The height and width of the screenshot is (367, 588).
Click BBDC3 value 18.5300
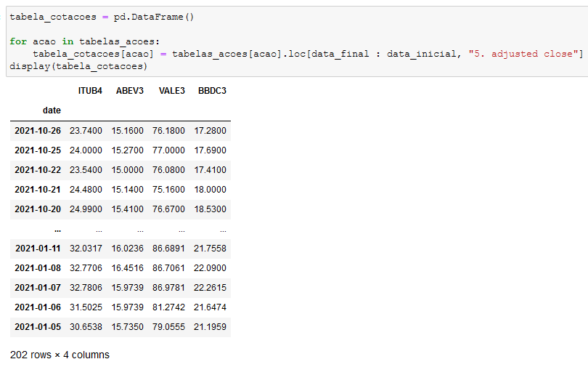pos(210,209)
